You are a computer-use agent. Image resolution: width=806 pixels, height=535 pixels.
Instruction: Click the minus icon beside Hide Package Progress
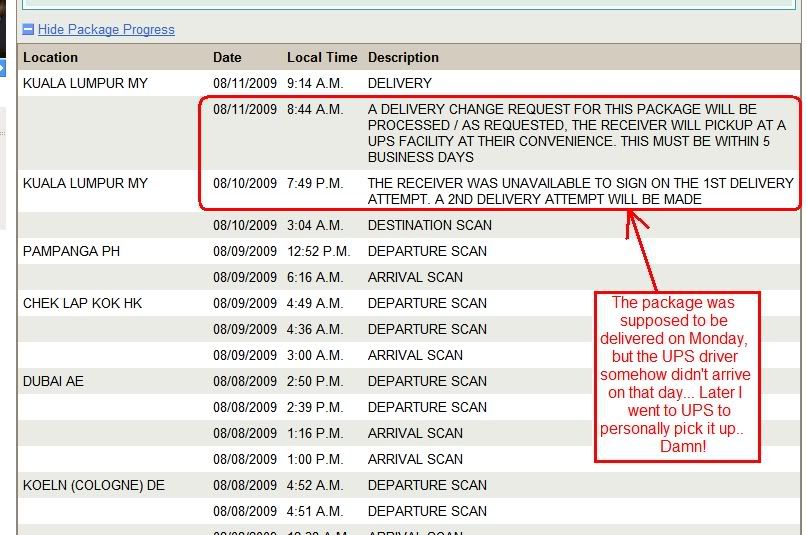(x=28, y=30)
